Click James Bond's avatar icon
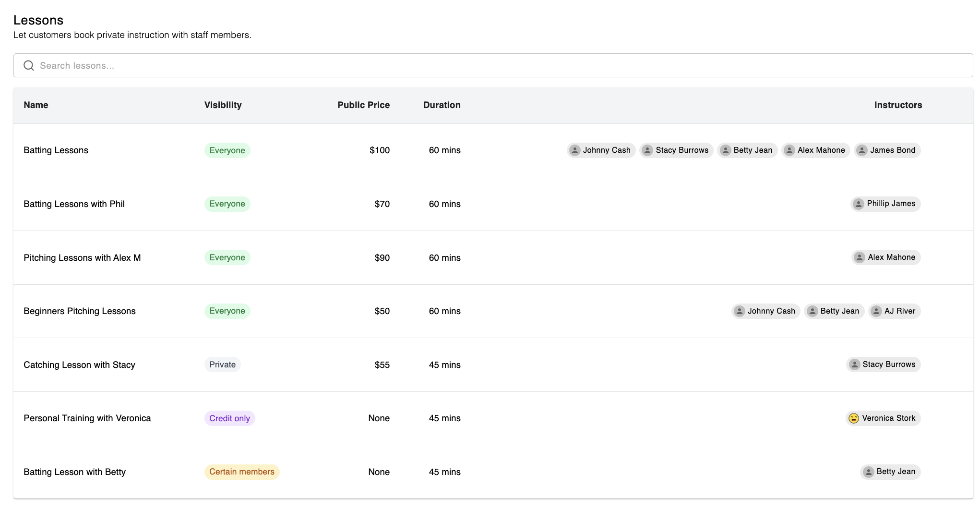 (861, 150)
